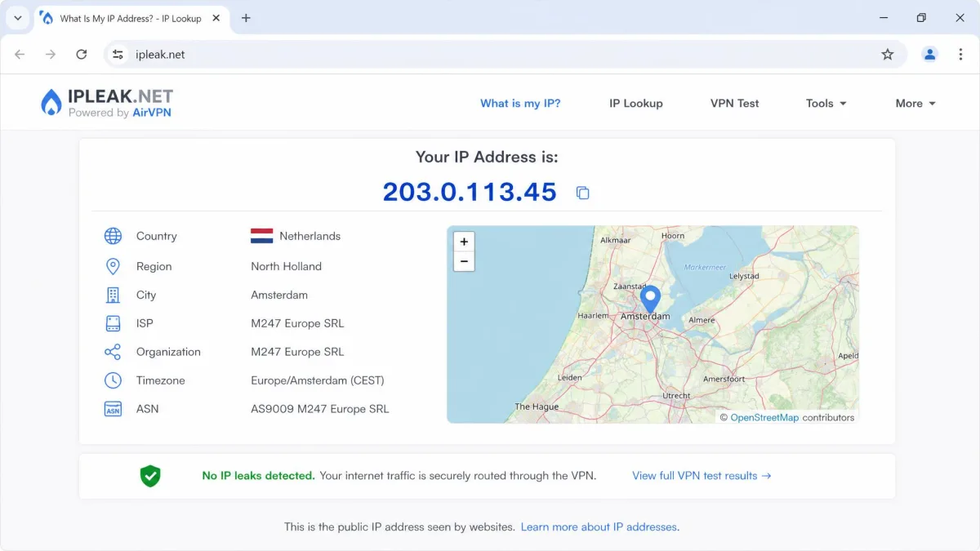This screenshot has height=551, width=980.
Task: Zoom in on the map
Action: point(464,242)
